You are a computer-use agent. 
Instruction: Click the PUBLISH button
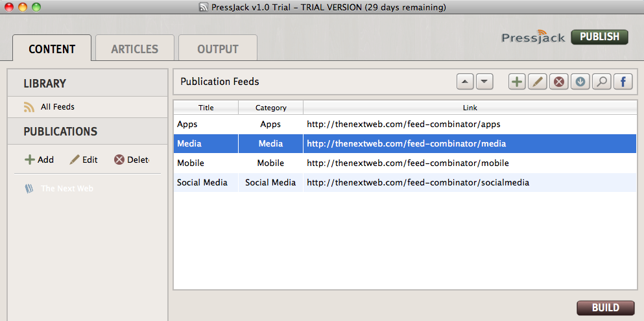pyautogui.click(x=599, y=37)
